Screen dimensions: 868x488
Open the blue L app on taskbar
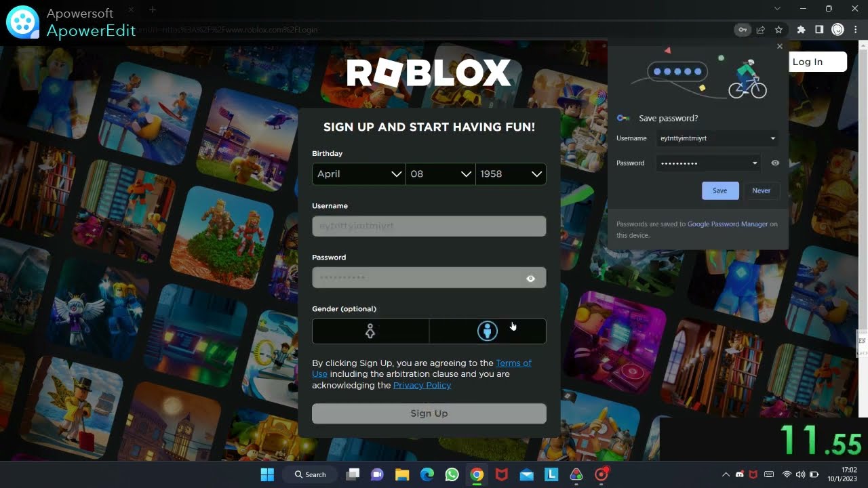pos(551,474)
